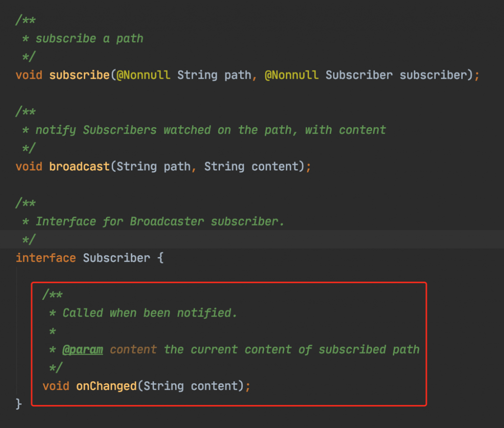Click the @Nonnull annotation before Subscriber subscriber

tap(291, 75)
